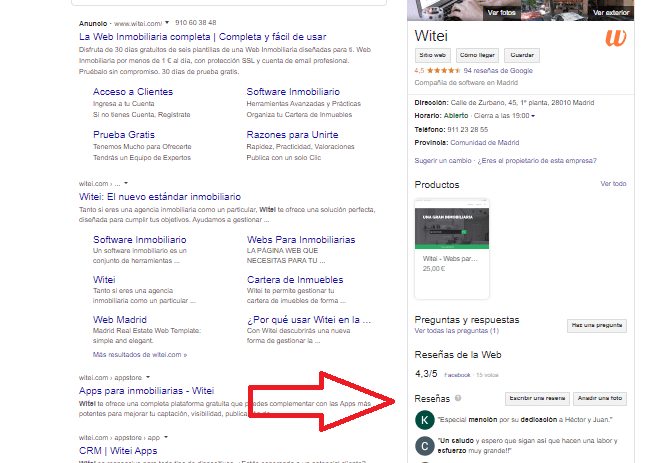Click the 'Guardar' button
This screenshot has height=463, width=651.
(522, 55)
